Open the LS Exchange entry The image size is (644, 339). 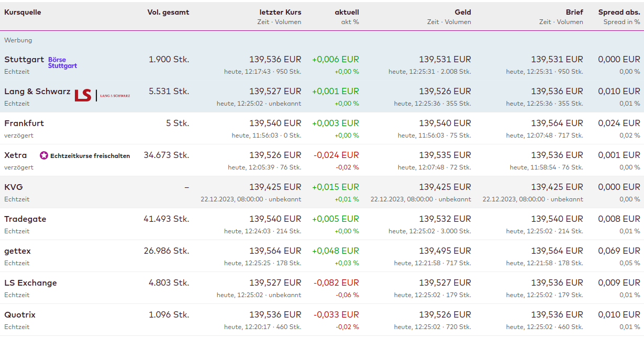30,283
